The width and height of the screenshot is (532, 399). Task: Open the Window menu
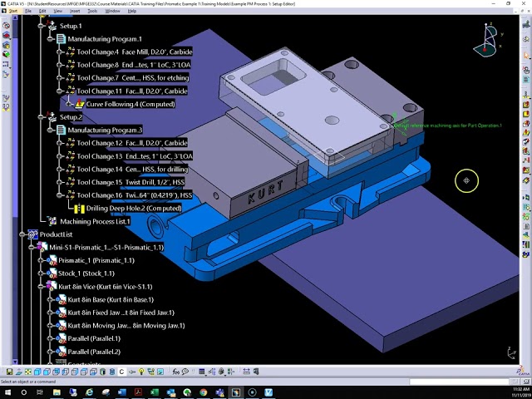(x=113, y=11)
